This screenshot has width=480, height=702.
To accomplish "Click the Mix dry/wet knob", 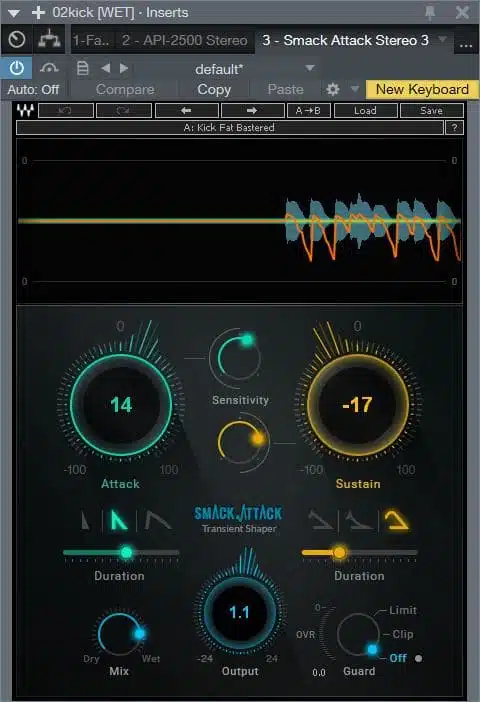I will pos(120,633).
